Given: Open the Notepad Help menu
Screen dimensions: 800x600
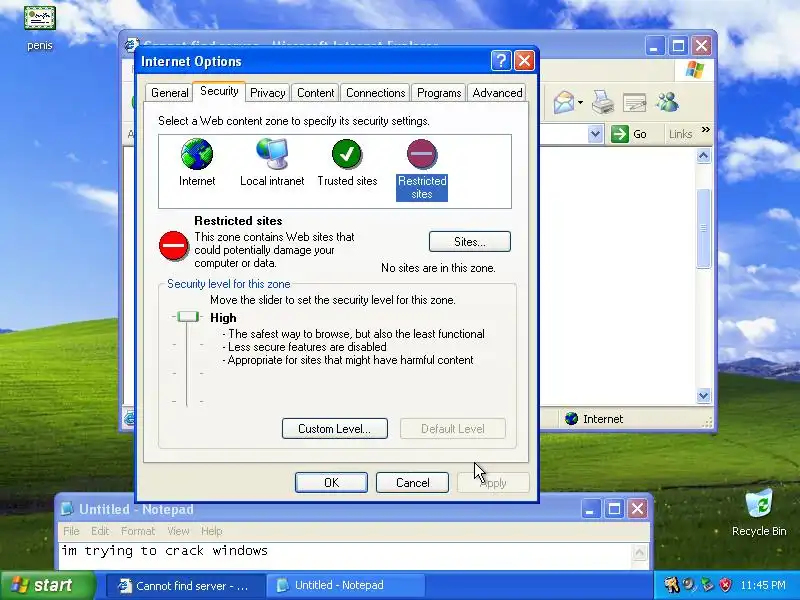Looking at the screenshot, I should tap(211, 531).
